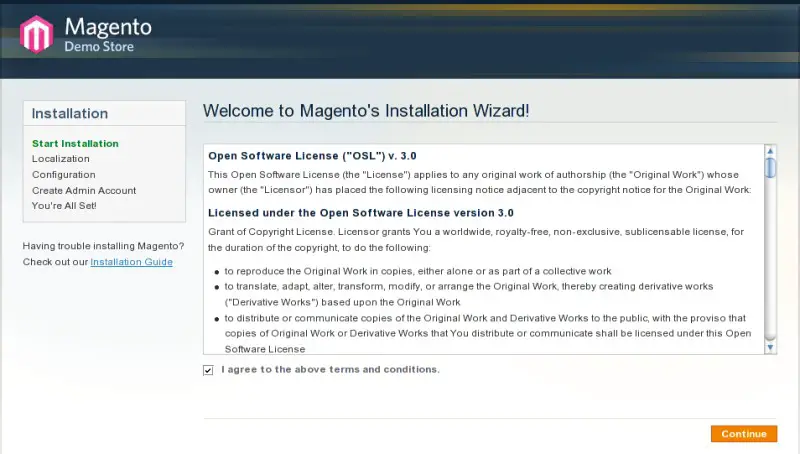Click the bullet about distribute or communicate copies
800x454 pixels.
point(488,334)
